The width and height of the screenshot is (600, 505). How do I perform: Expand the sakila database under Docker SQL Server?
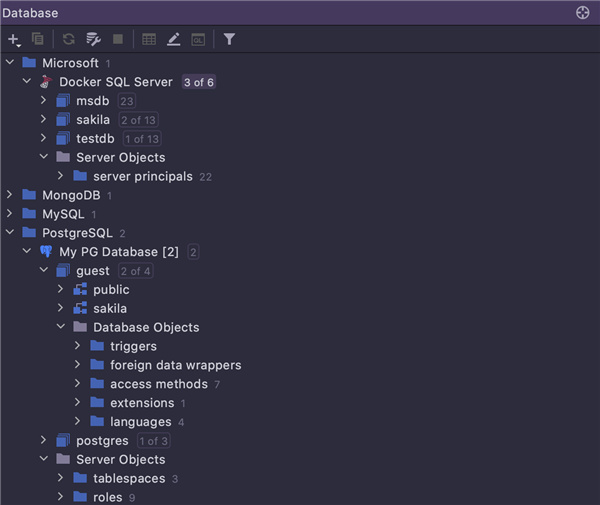pyautogui.click(x=43, y=119)
